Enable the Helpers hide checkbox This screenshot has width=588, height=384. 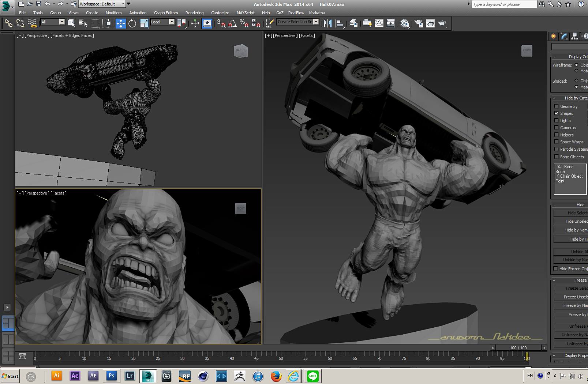pos(556,135)
